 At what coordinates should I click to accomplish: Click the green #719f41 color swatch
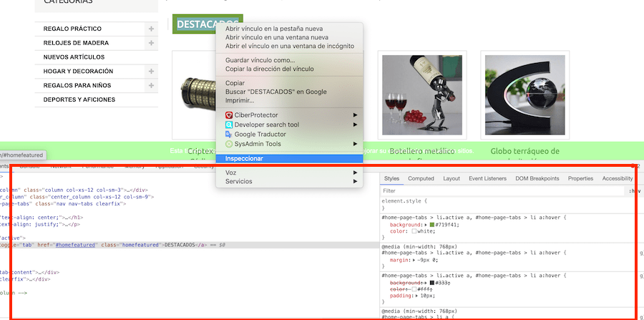[432, 225]
